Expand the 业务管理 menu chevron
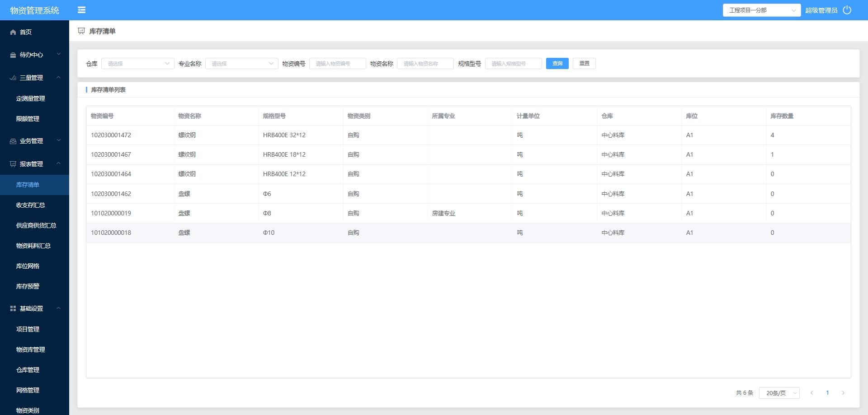The height and width of the screenshot is (415, 868). click(x=58, y=140)
